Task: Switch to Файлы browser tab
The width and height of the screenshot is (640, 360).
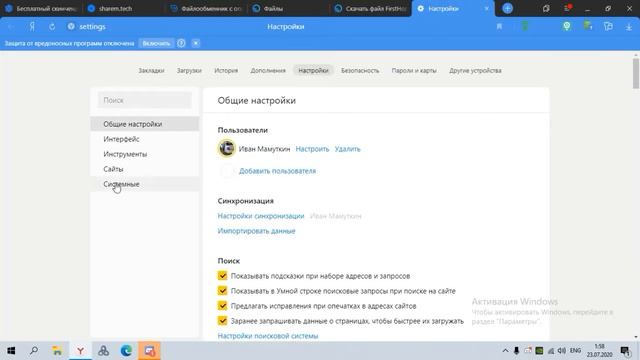Action: (289, 8)
